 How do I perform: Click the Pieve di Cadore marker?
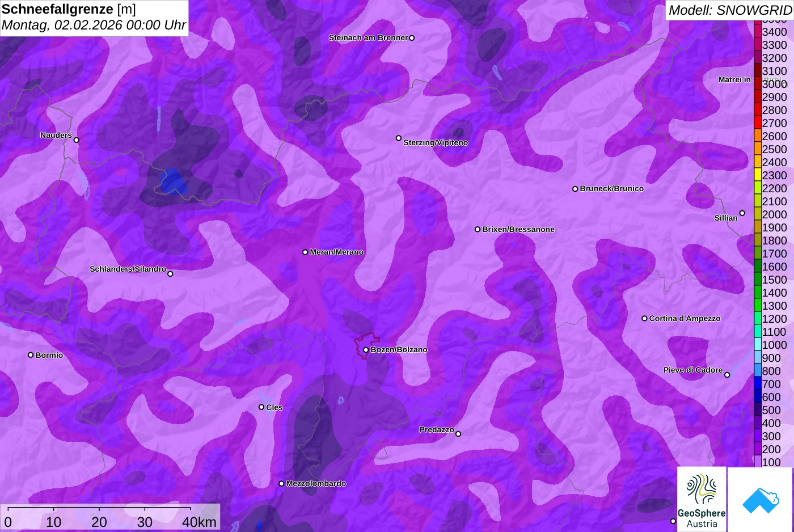point(727,375)
